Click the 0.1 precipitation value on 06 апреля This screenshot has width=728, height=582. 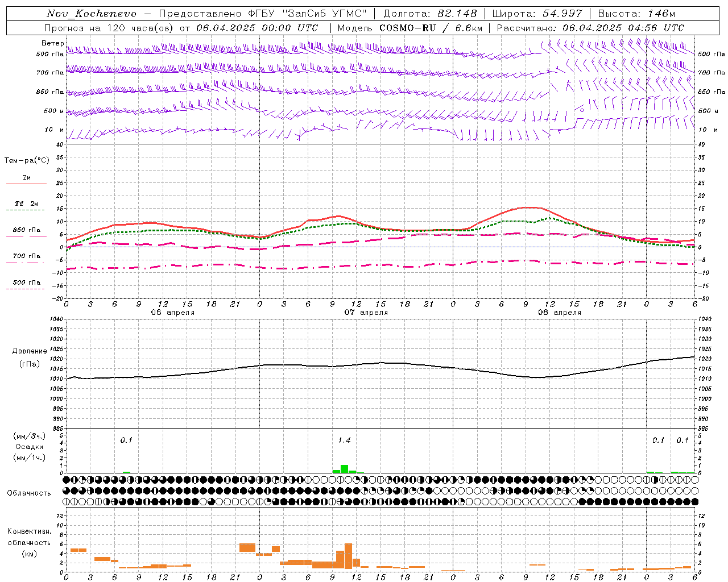click(126, 440)
